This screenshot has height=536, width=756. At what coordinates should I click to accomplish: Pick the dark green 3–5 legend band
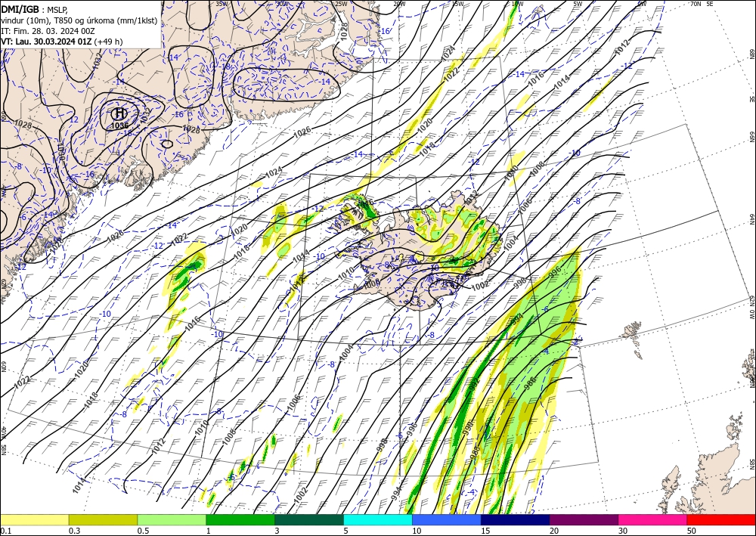pos(309,519)
